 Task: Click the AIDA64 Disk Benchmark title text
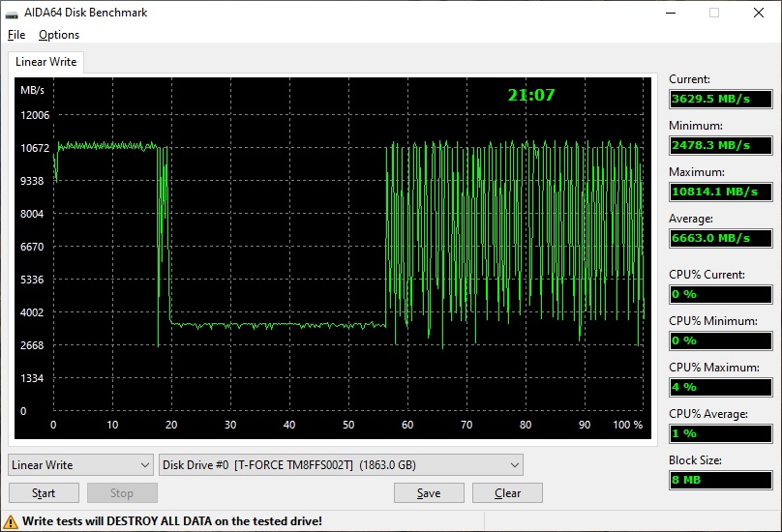[x=86, y=13]
